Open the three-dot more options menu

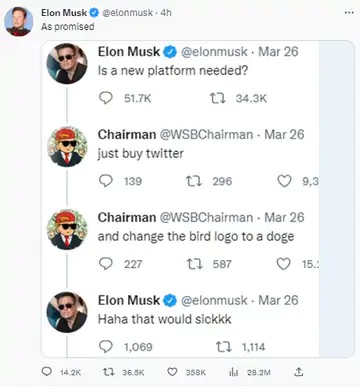coord(349,13)
